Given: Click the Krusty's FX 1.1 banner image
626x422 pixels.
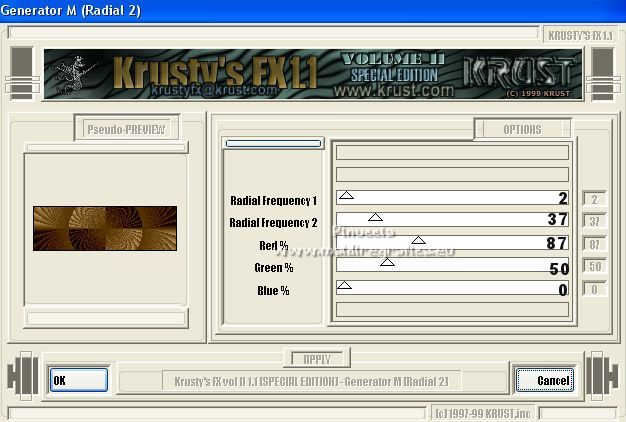Looking at the screenshot, I should [313, 75].
